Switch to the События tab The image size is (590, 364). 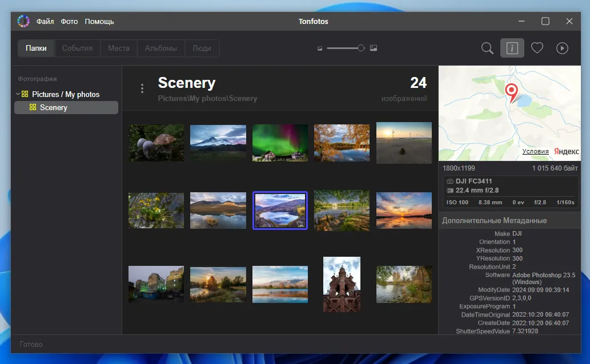pos(77,48)
